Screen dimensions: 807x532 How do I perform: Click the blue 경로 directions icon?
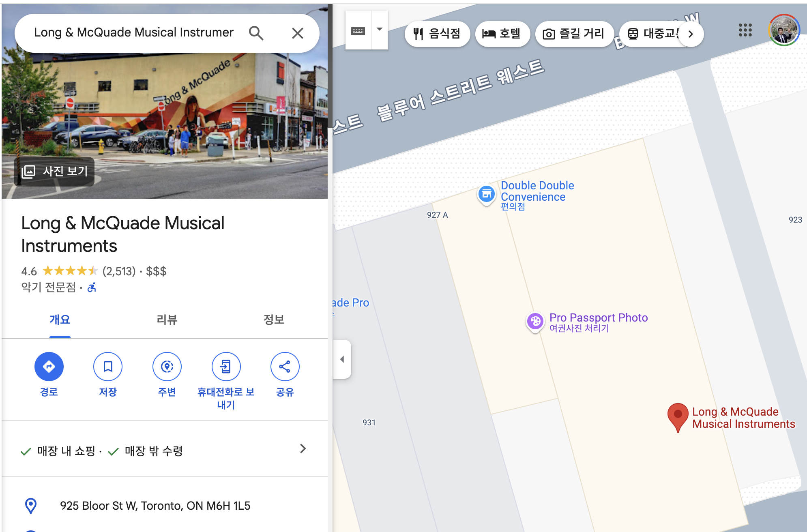tap(49, 367)
